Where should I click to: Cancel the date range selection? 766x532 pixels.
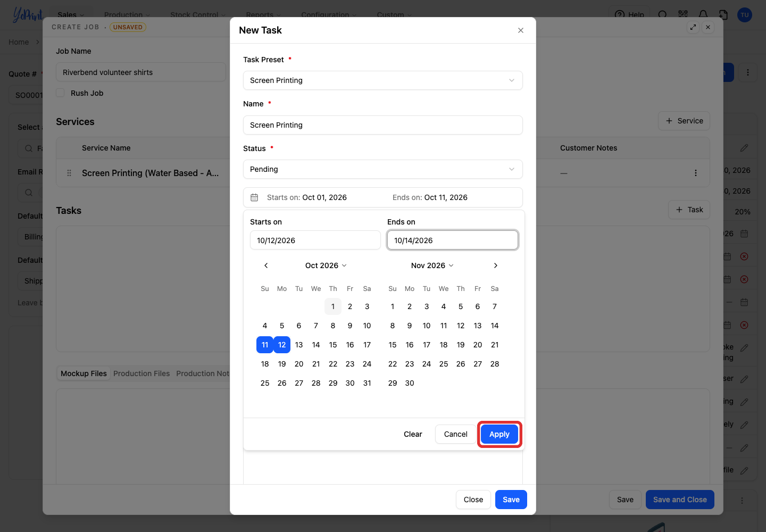[456, 434]
